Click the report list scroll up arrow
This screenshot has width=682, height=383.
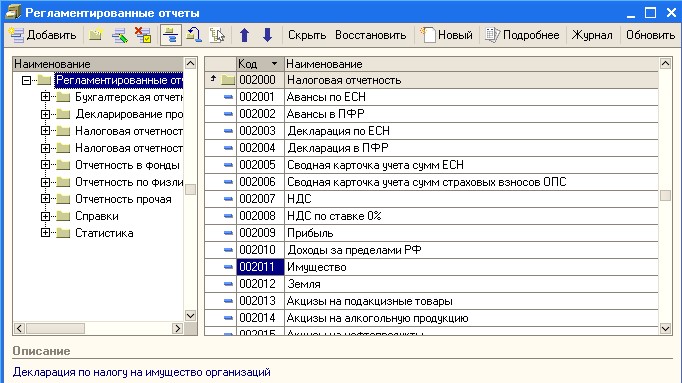pos(665,64)
